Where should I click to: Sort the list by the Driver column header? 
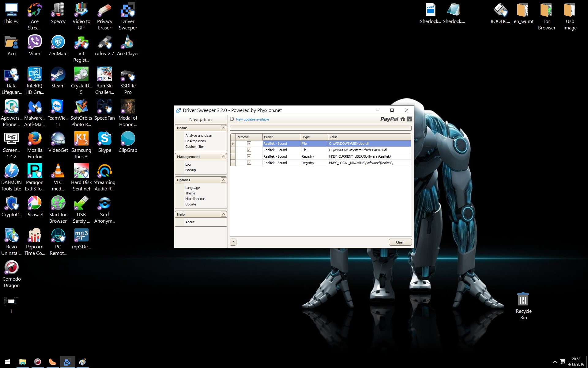pyautogui.click(x=282, y=137)
